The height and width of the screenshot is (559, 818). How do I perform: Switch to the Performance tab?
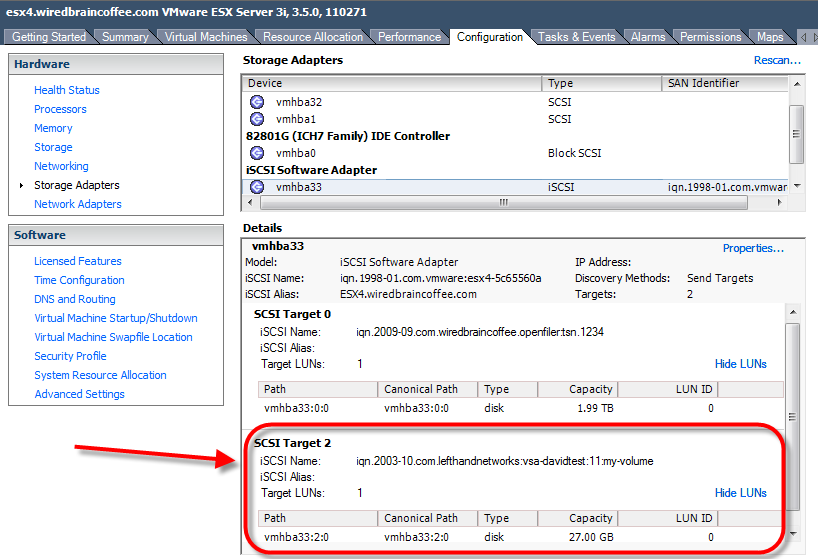coord(409,37)
